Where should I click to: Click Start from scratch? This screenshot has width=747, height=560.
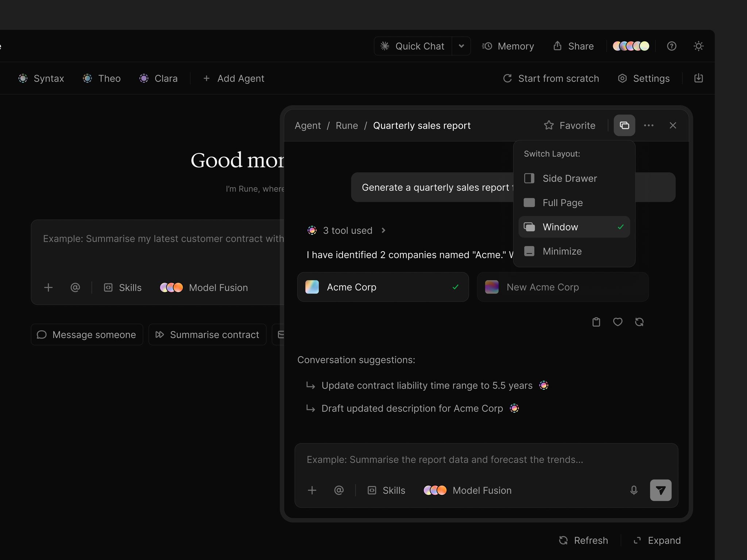551,78
